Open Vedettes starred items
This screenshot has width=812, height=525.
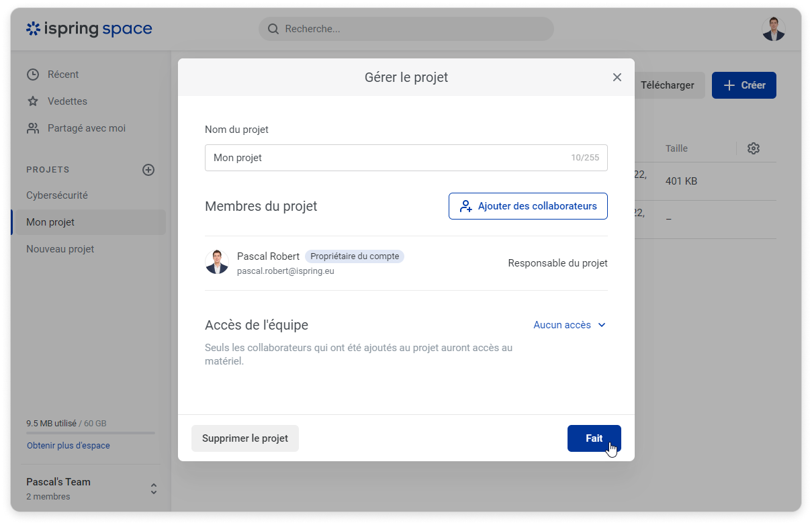click(67, 101)
